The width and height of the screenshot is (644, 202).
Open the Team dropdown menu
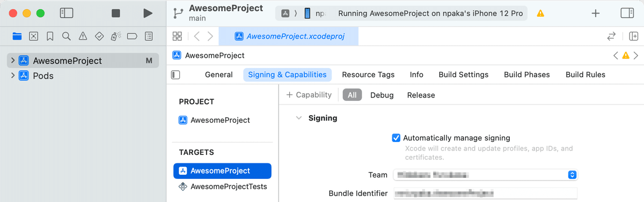pyautogui.click(x=485, y=175)
